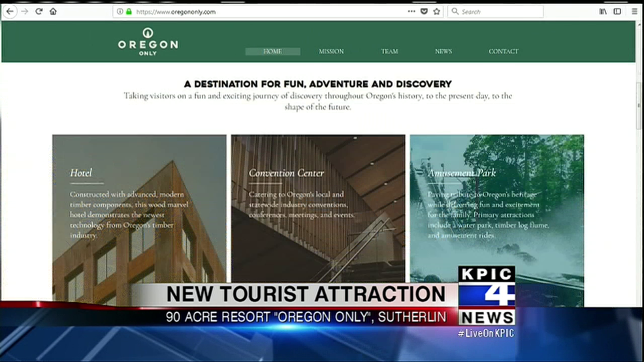Screen dimensions: 644x362
Task: Click the browser forward arrow
Action: coord(25,12)
